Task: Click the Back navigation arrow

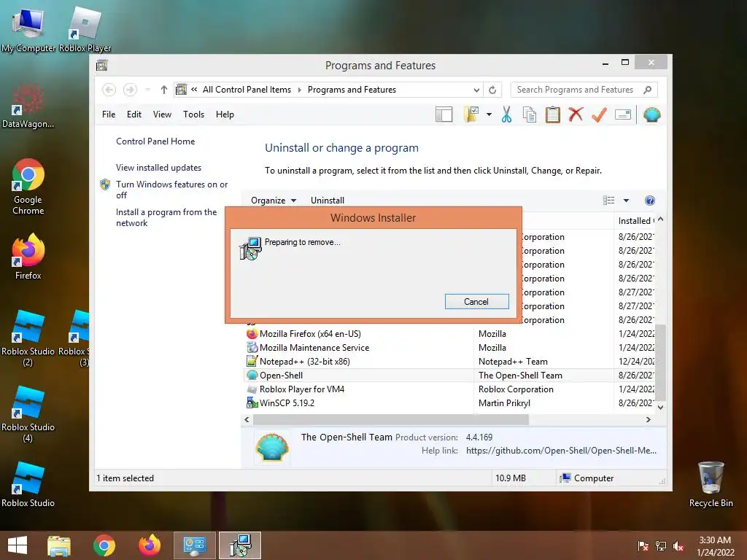Action: coord(109,90)
